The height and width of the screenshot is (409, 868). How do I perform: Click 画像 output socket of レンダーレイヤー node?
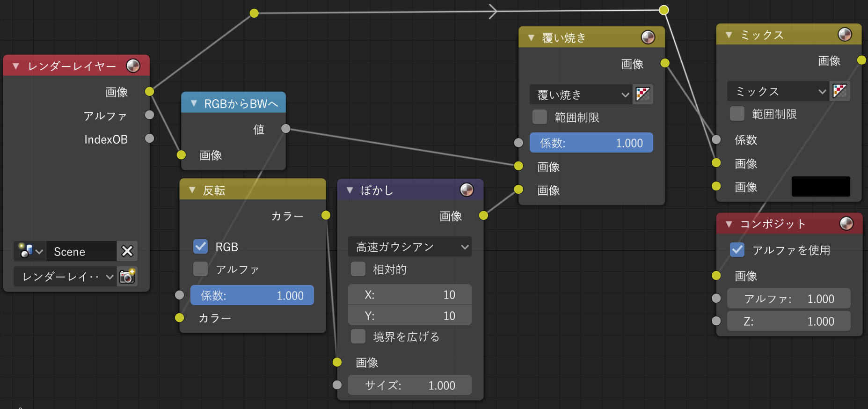pyautogui.click(x=149, y=91)
